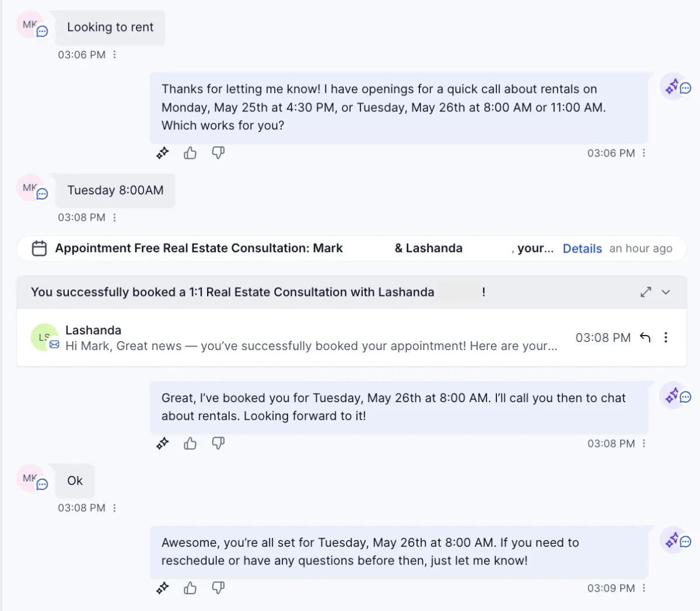Open options menu for 'Tuesday 8:00AM' message
Viewport: 700px width, 611px height.
(114, 217)
